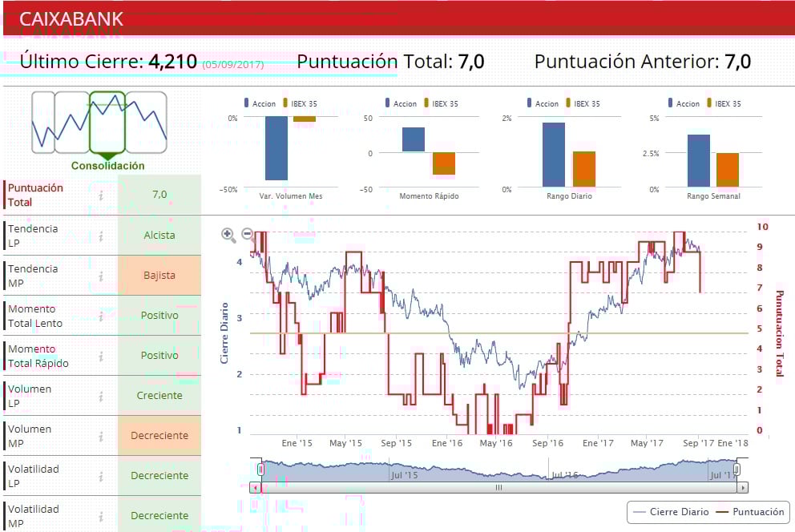Open info icon for Tendencia LP

(x=101, y=236)
